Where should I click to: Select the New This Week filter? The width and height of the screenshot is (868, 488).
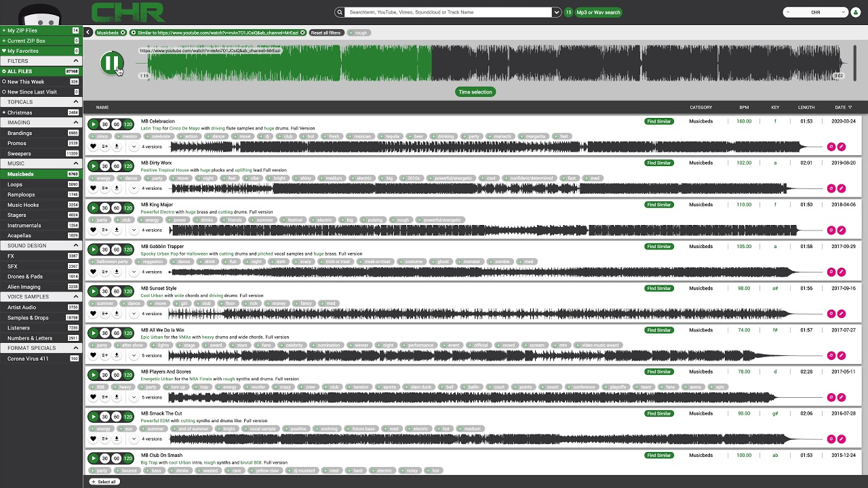41,81
